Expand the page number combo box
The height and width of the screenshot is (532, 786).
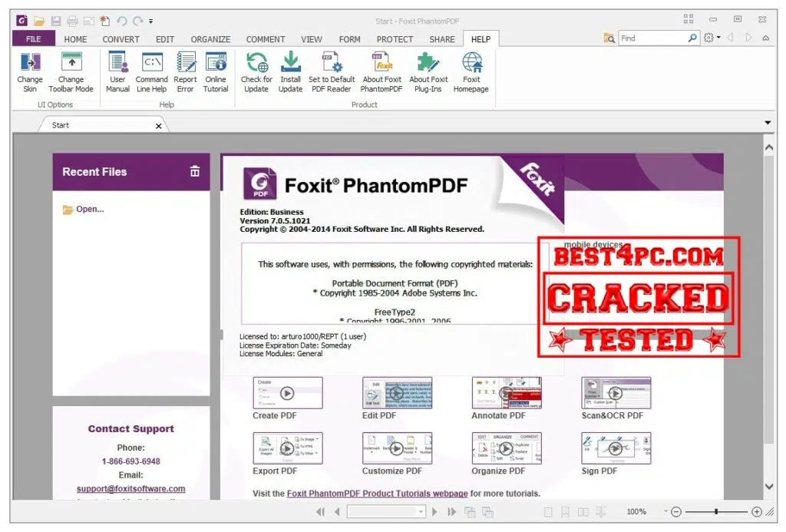click(x=421, y=512)
